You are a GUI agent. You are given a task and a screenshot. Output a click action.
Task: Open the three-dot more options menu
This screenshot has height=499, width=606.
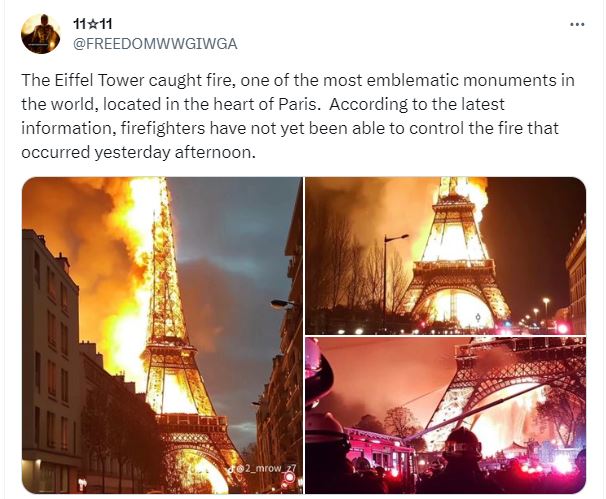tap(577, 24)
